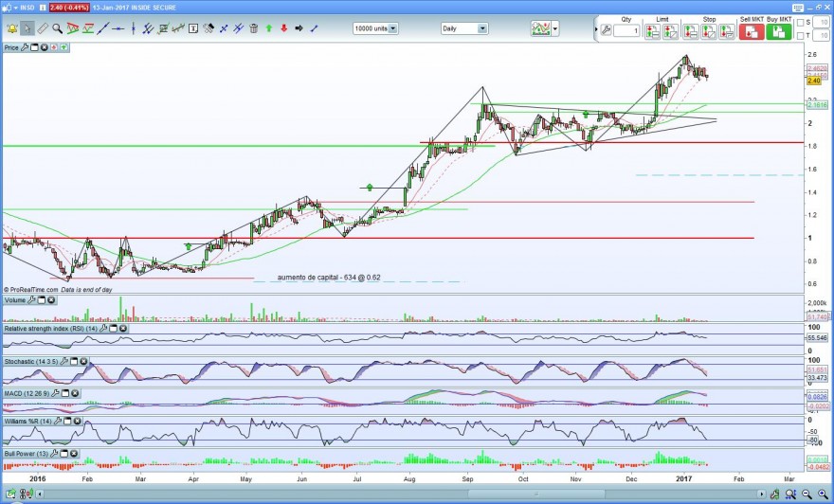834x504 pixels.
Task: Click the horizontal time scrollbar
Action: click(399, 495)
